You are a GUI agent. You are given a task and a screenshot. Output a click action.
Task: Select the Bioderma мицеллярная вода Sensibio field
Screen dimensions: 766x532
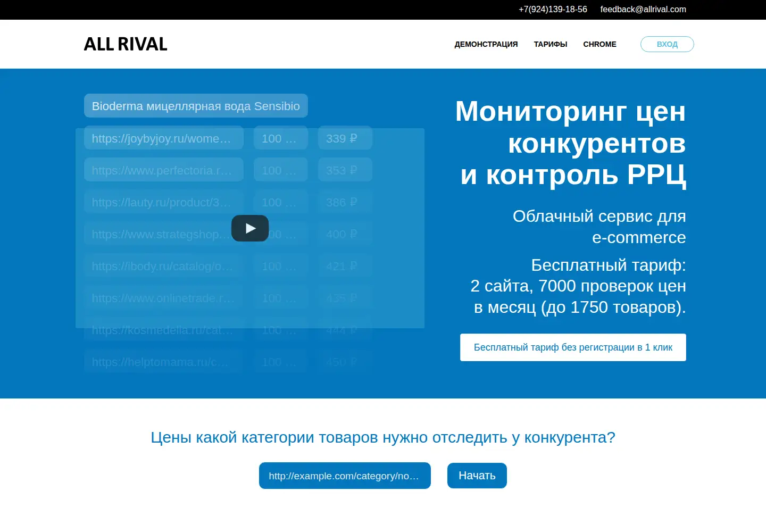coord(196,106)
